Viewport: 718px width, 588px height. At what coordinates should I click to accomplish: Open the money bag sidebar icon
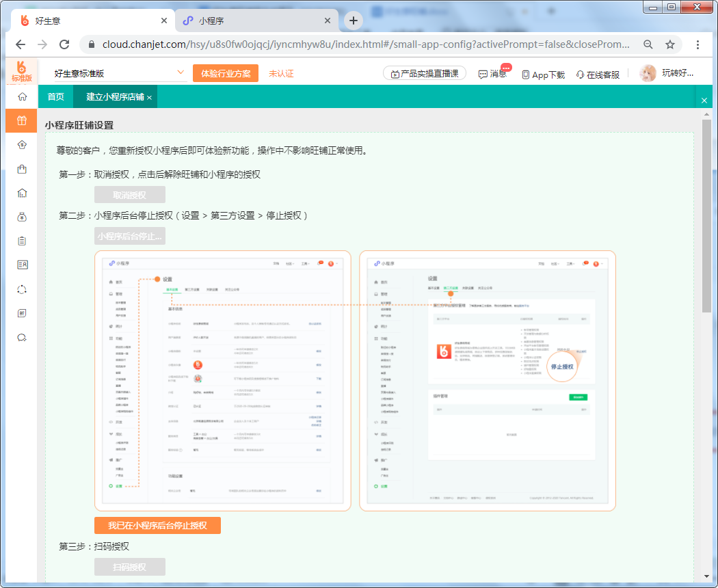click(x=21, y=217)
